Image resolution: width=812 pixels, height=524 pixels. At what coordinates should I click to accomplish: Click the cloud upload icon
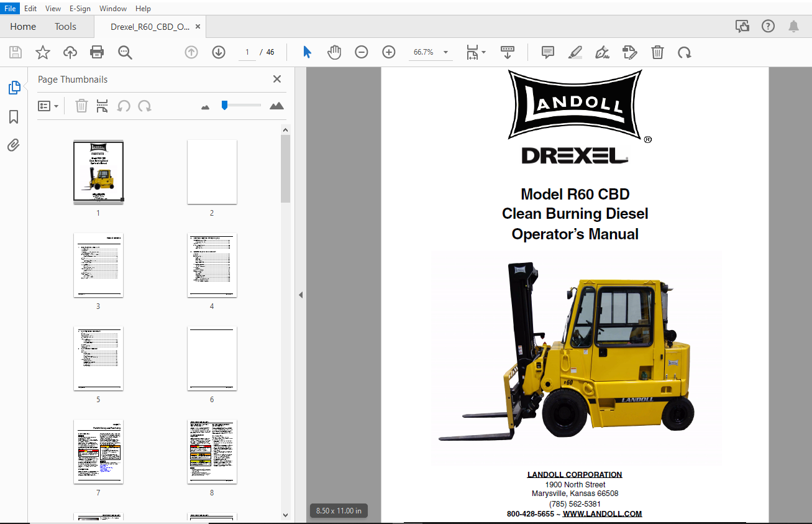(70, 52)
